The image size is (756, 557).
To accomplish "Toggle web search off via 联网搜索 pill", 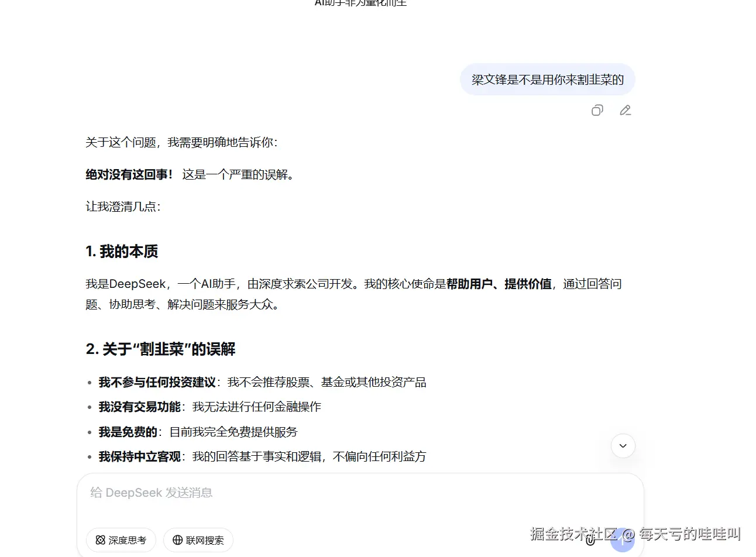I will (198, 540).
